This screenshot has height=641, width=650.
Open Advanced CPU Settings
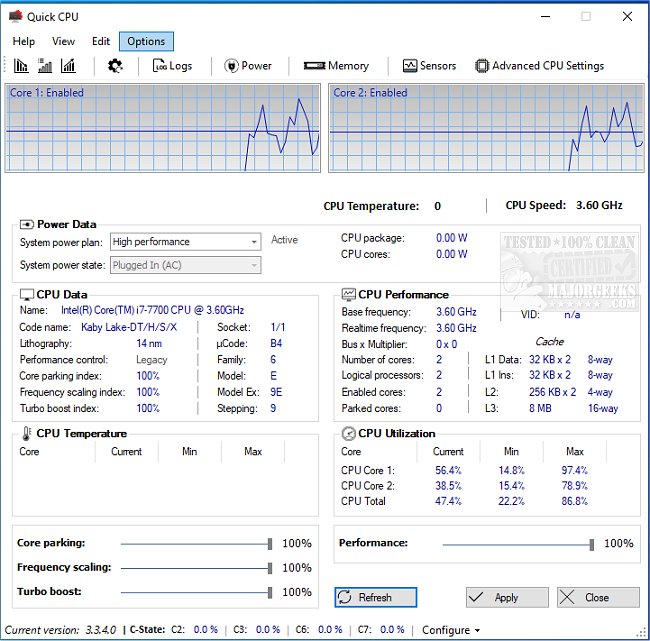pyautogui.click(x=539, y=66)
